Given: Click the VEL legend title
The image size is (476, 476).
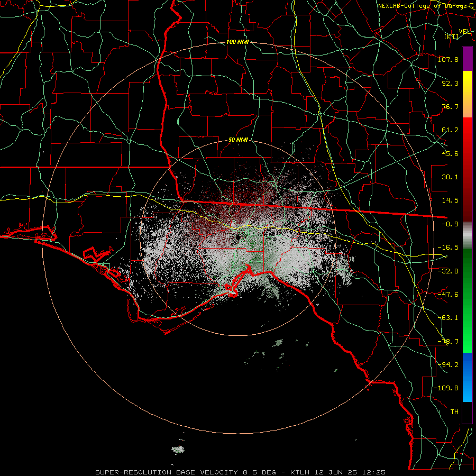Looking at the screenshot, I should tap(465, 32).
